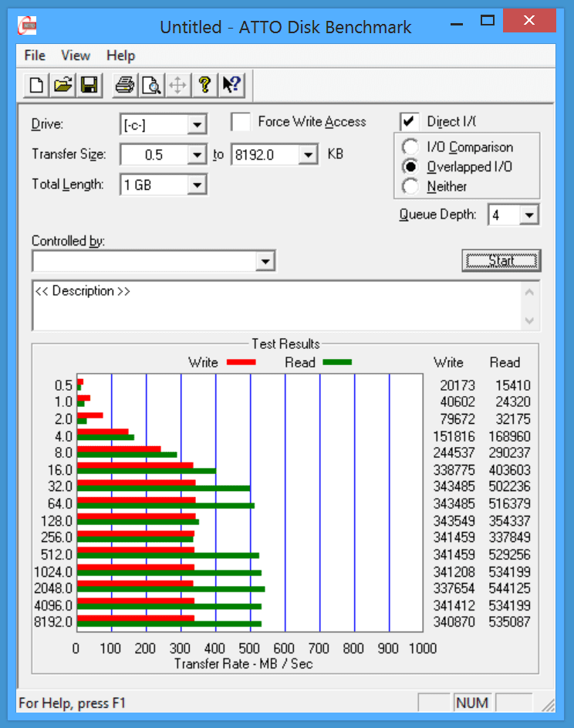The image size is (574, 728).
Task: Expand the Queue Depth dropdown
Action: click(x=528, y=215)
